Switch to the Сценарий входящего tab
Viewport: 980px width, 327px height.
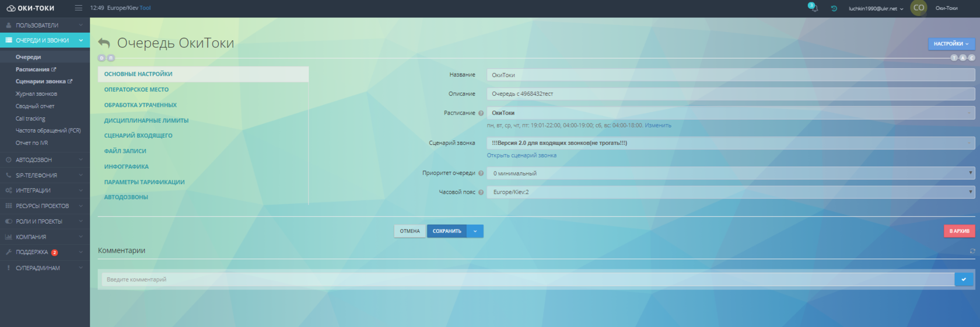(x=138, y=135)
